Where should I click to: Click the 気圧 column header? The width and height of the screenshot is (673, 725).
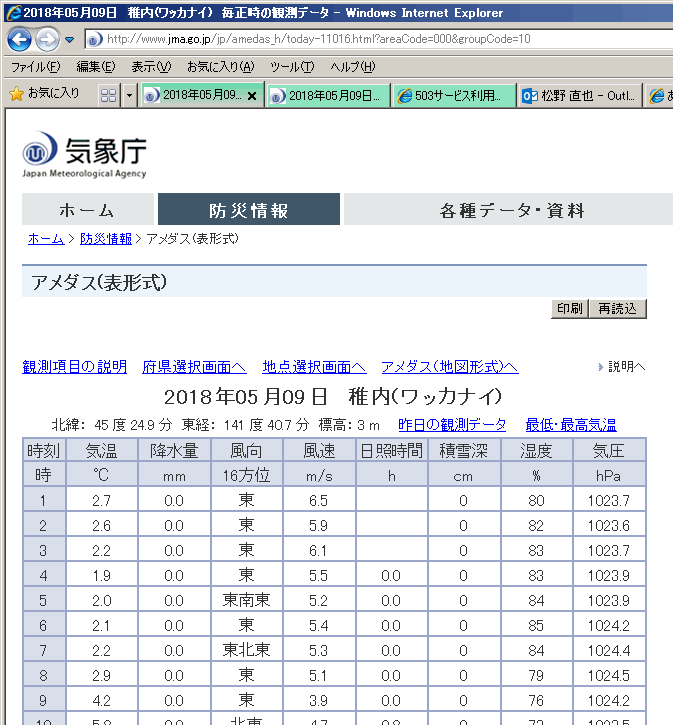pyautogui.click(x=609, y=450)
